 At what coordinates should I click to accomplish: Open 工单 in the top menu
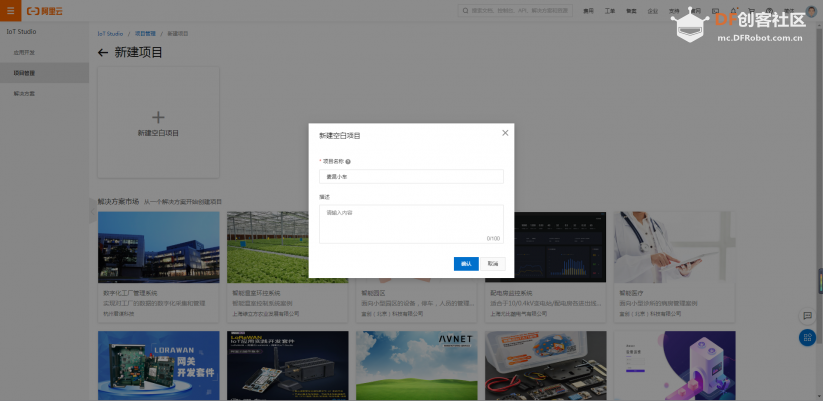coord(609,10)
